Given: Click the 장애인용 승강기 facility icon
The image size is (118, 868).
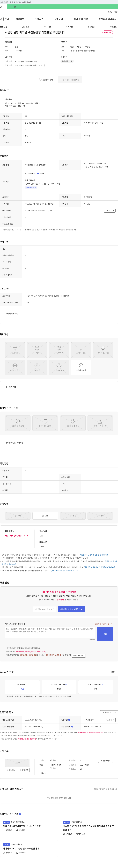Looking at the screenshot, I should coord(45,423).
